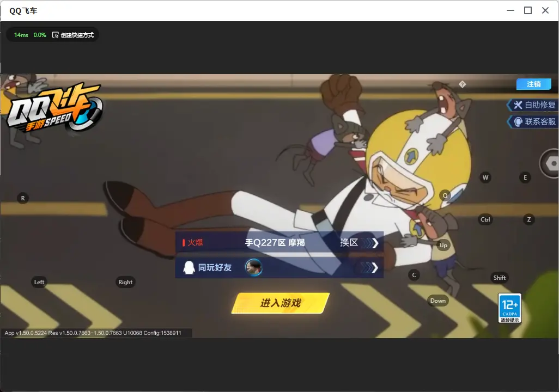Image resolution: width=559 pixels, height=392 pixels.
Task: Click the QQ penguin icon beside 同玩好友
Action: pyautogui.click(x=189, y=267)
